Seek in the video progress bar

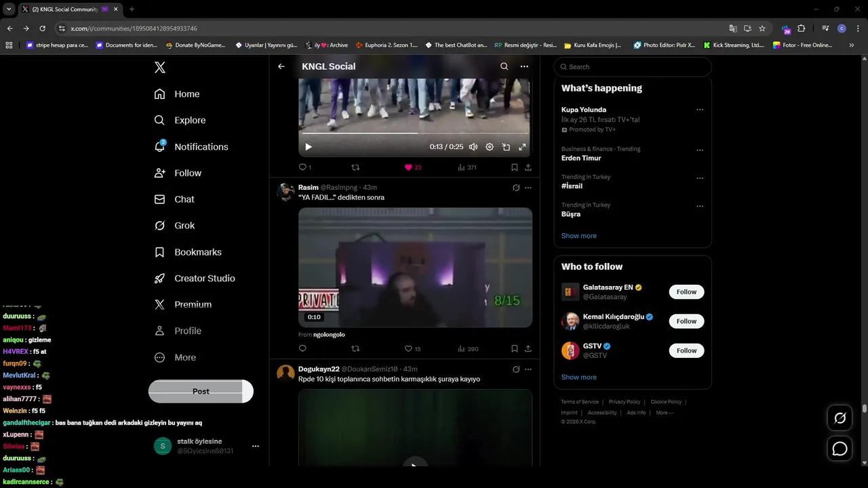click(414, 134)
